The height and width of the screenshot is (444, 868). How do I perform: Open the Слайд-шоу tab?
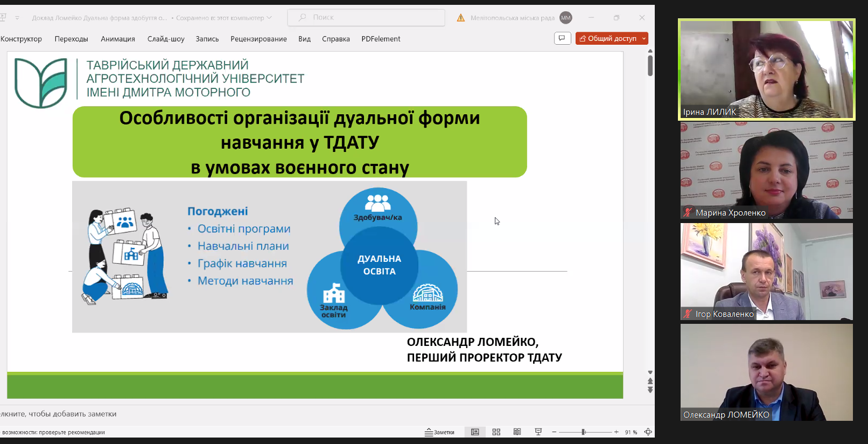coord(166,39)
